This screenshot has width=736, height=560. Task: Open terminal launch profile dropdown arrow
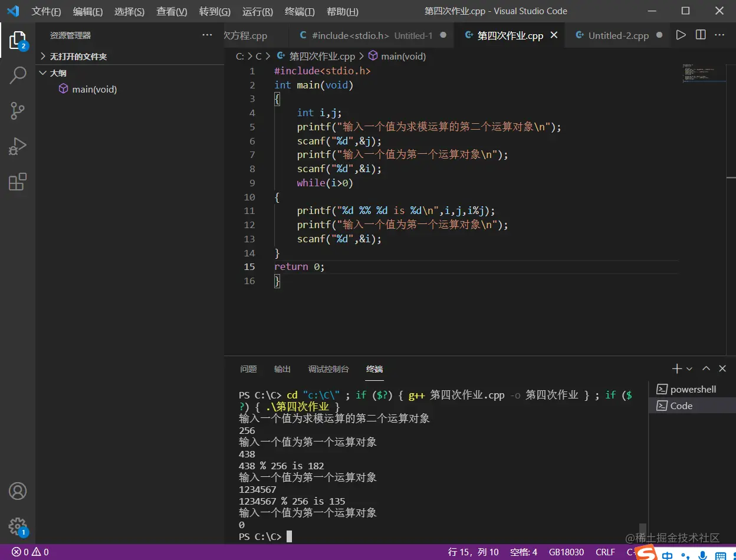[689, 369]
